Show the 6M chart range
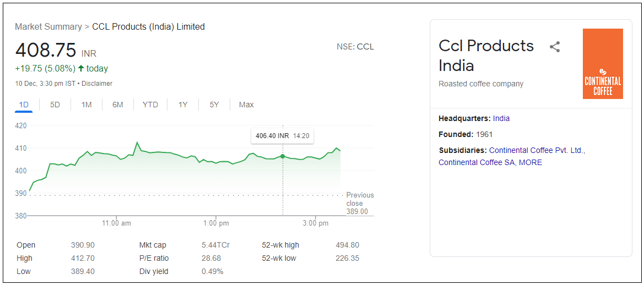The image size is (644, 285). [118, 105]
